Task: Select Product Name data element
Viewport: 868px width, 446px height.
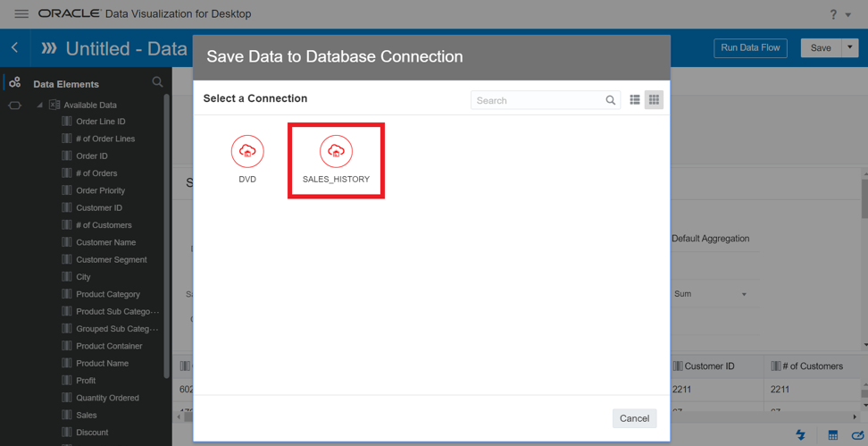Action: (x=102, y=363)
